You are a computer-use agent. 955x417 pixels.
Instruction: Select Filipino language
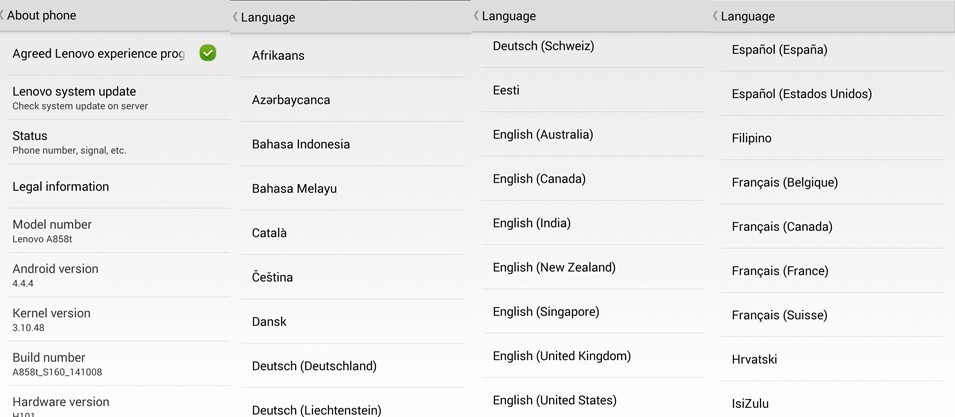tap(832, 138)
